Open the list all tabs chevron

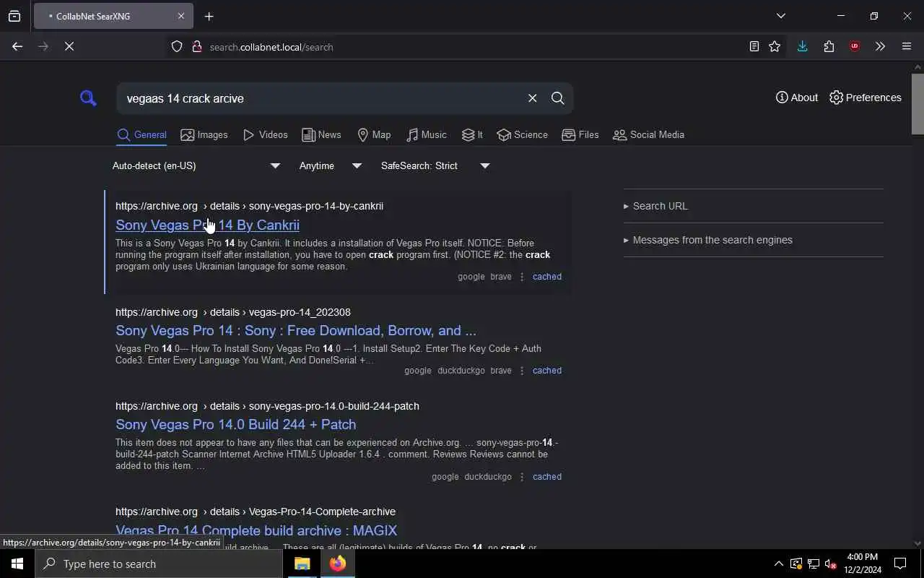tap(781, 16)
